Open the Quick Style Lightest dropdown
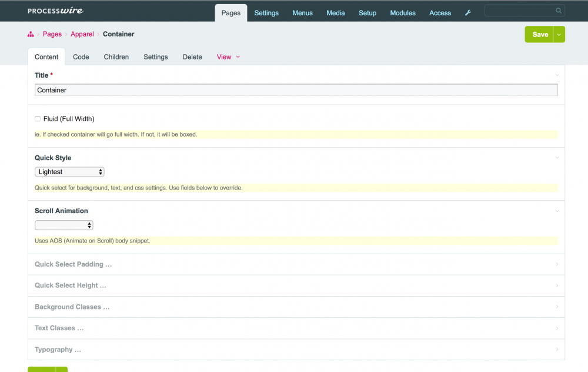The image size is (588, 372). tap(69, 172)
